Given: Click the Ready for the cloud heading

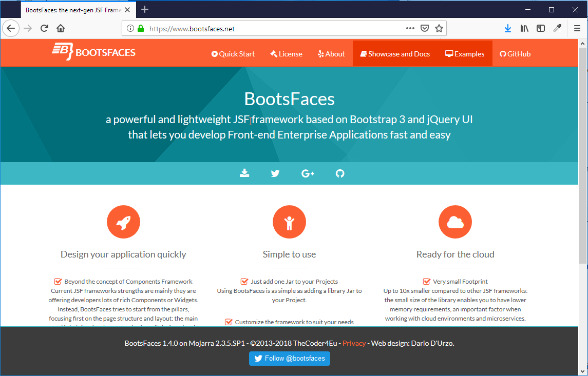Looking at the screenshot, I should tap(455, 254).
